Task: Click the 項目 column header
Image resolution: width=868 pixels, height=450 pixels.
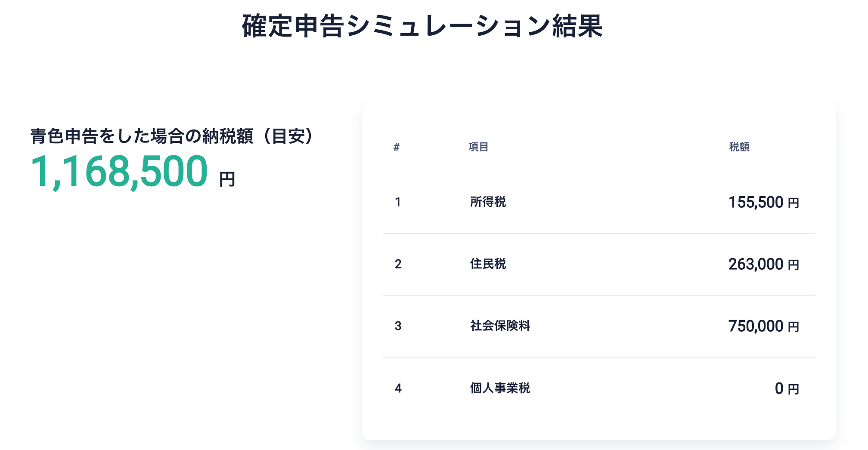Action: pyautogui.click(x=478, y=147)
